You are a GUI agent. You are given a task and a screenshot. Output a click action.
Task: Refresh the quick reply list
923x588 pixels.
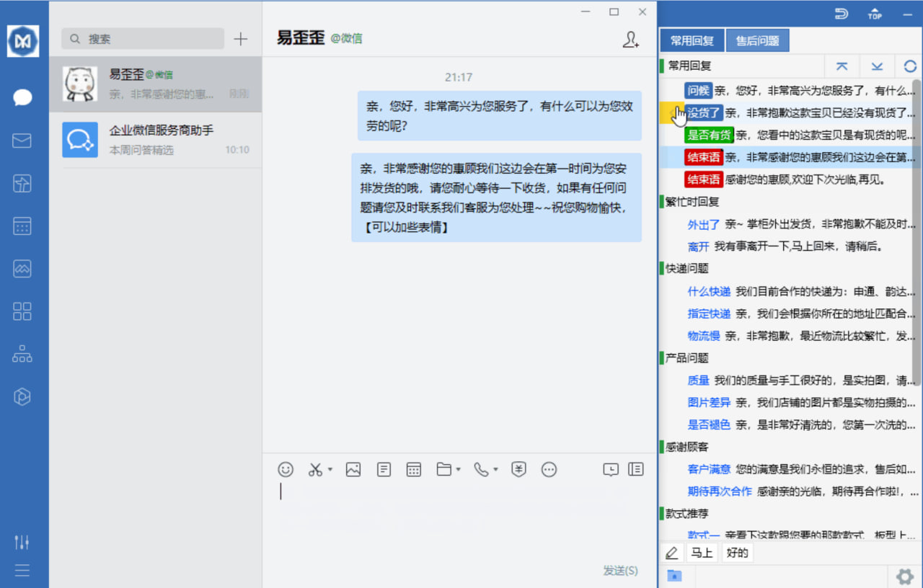coord(910,66)
